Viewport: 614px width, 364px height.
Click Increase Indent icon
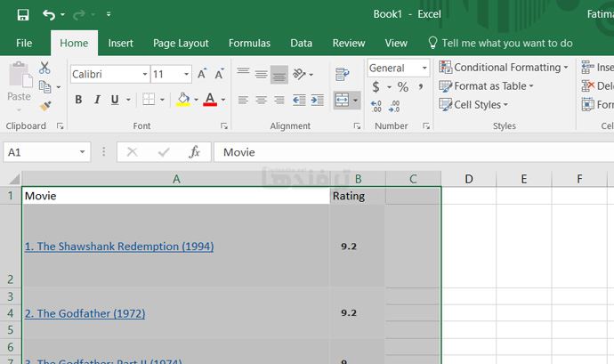pos(317,100)
